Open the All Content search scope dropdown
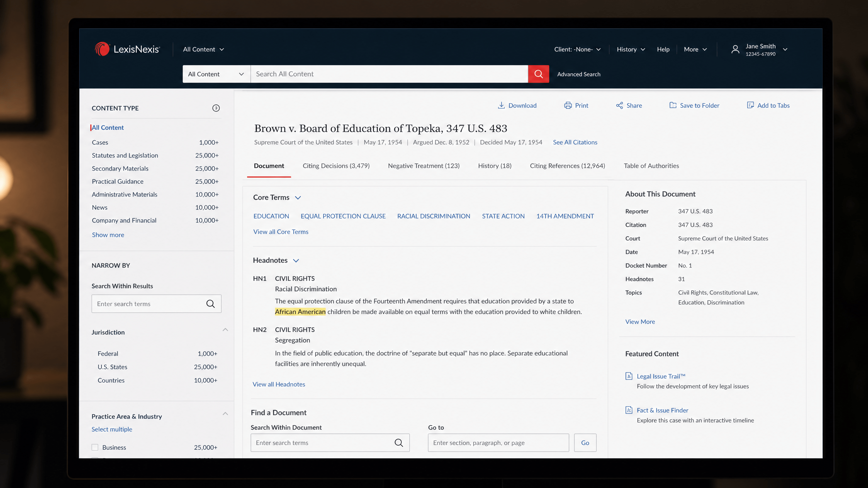The image size is (868, 488). click(216, 74)
